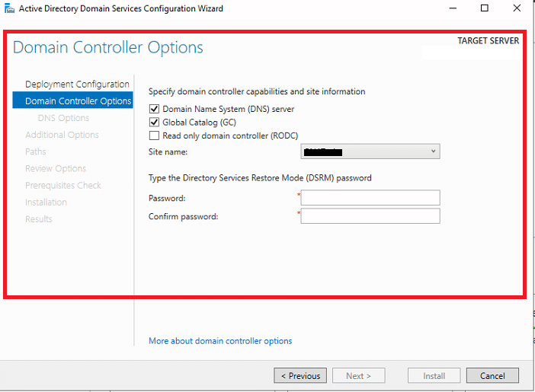Maximize the wizard window
The height and width of the screenshot is (392, 535).
click(x=485, y=8)
